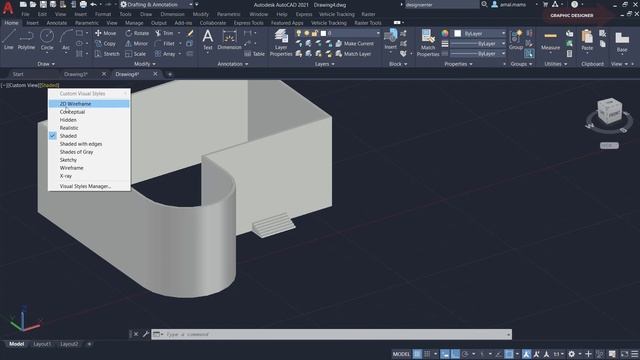640x360 pixels.
Task: Expand the Draw panel
Action: (46, 64)
